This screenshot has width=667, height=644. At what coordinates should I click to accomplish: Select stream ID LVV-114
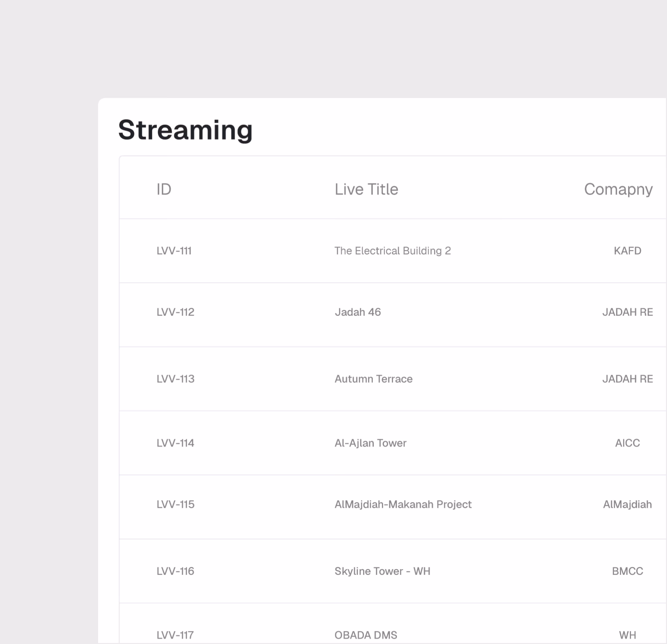(x=175, y=443)
